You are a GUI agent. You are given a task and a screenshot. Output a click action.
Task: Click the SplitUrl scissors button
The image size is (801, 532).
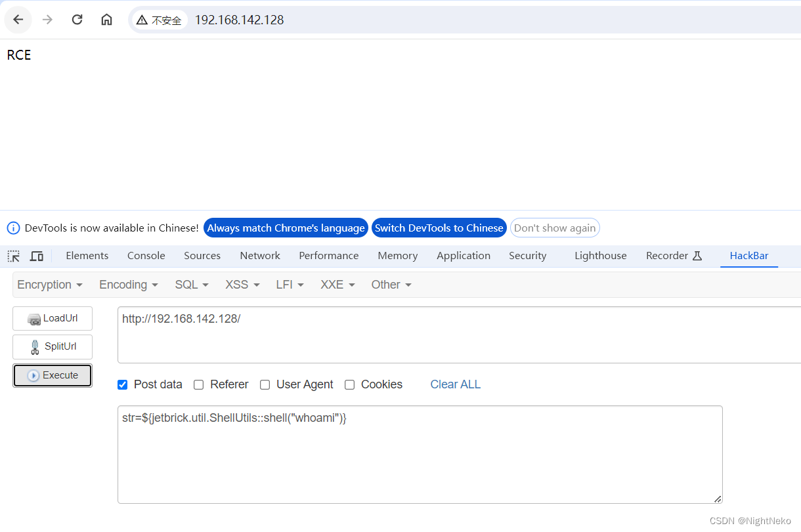point(52,346)
